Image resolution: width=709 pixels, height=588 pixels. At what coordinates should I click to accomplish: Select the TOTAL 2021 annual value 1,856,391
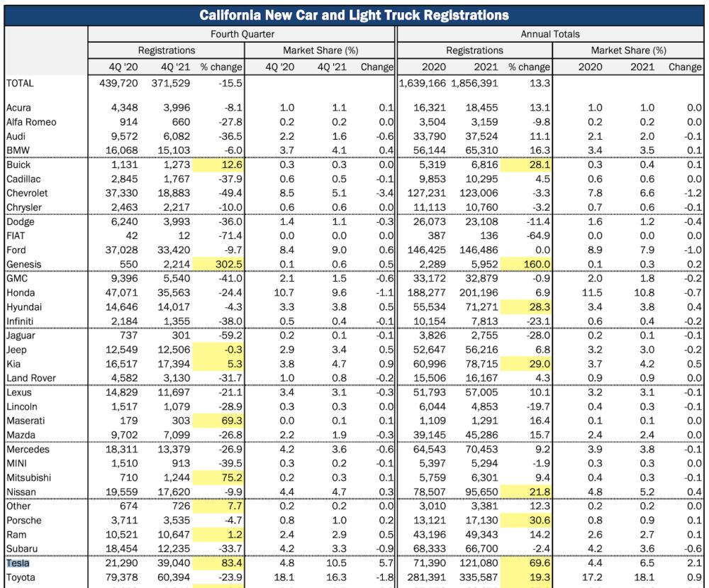(x=474, y=83)
